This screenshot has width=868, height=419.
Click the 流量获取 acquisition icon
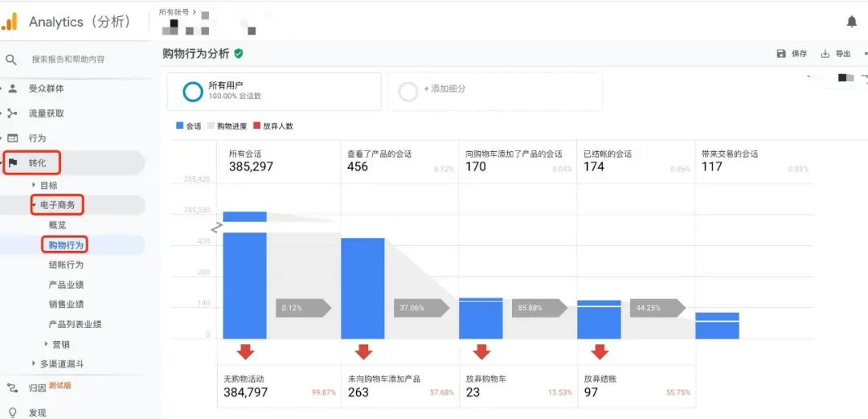click(12, 113)
